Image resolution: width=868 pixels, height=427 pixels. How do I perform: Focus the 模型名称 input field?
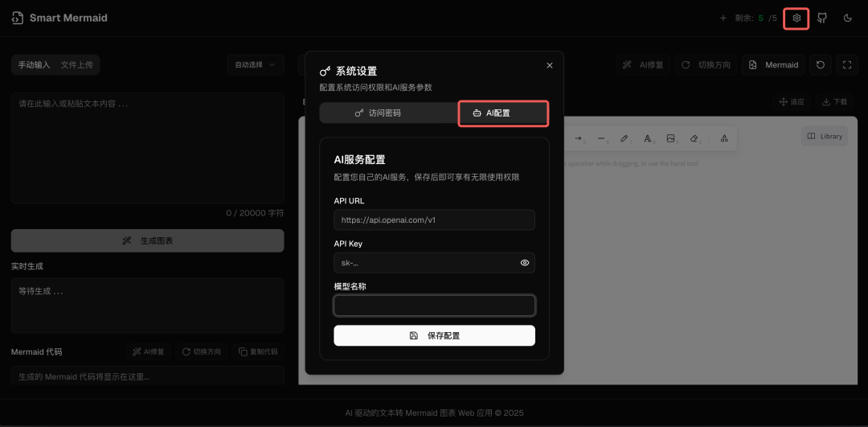(435, 306)
